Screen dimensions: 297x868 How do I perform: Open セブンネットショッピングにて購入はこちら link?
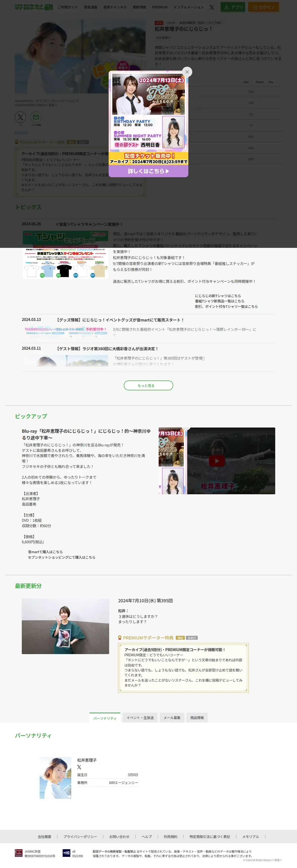[62, 557]
